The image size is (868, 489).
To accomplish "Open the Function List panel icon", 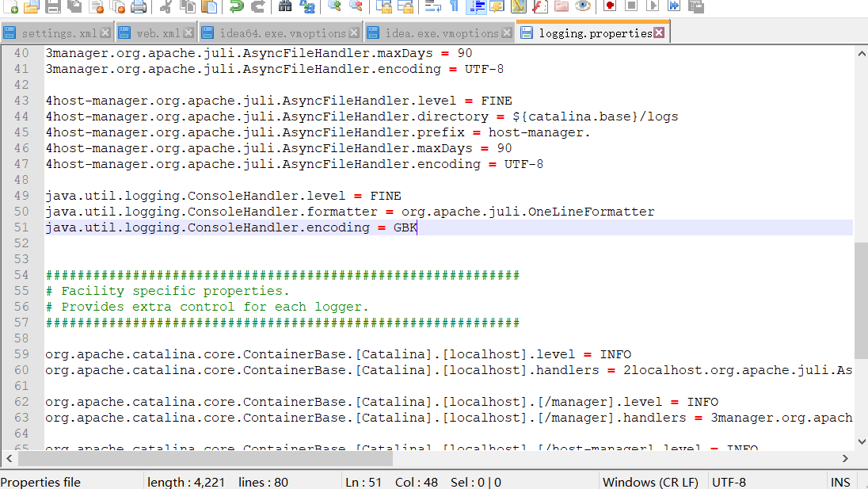I will [540, 6].
